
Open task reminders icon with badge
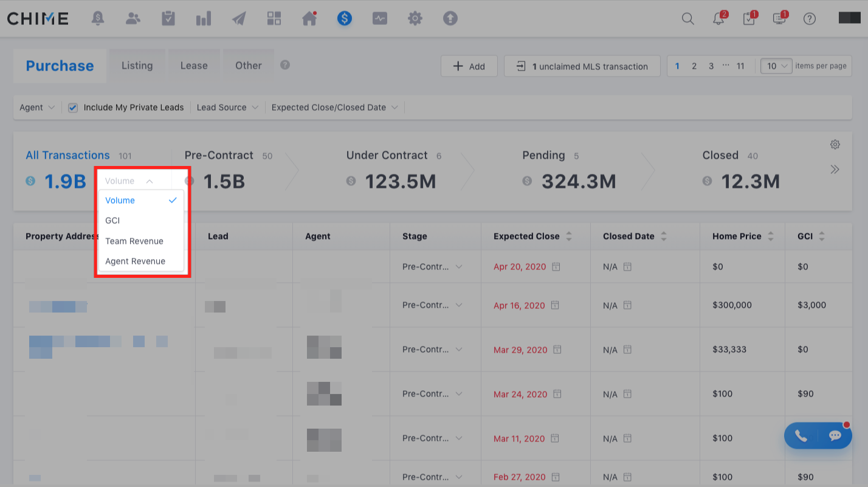tap(749, 18)
